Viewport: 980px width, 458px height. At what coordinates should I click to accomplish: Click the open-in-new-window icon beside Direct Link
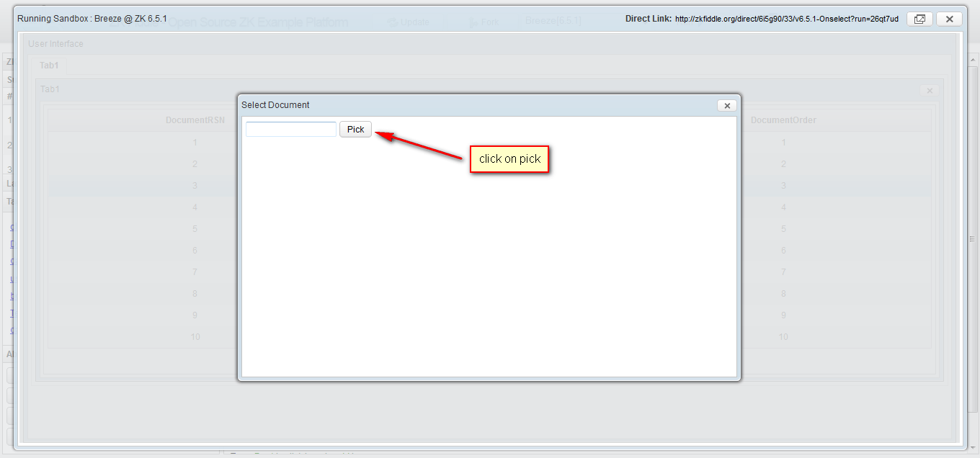(x=919, y=19)
